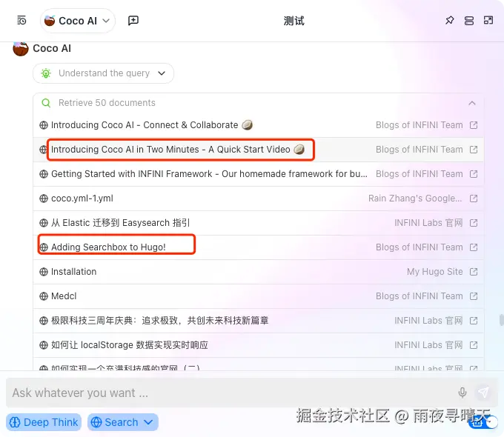Open external link for coco.yml-1.yml
The height and width of the screenshot is (437, 504).
[474, 199]
